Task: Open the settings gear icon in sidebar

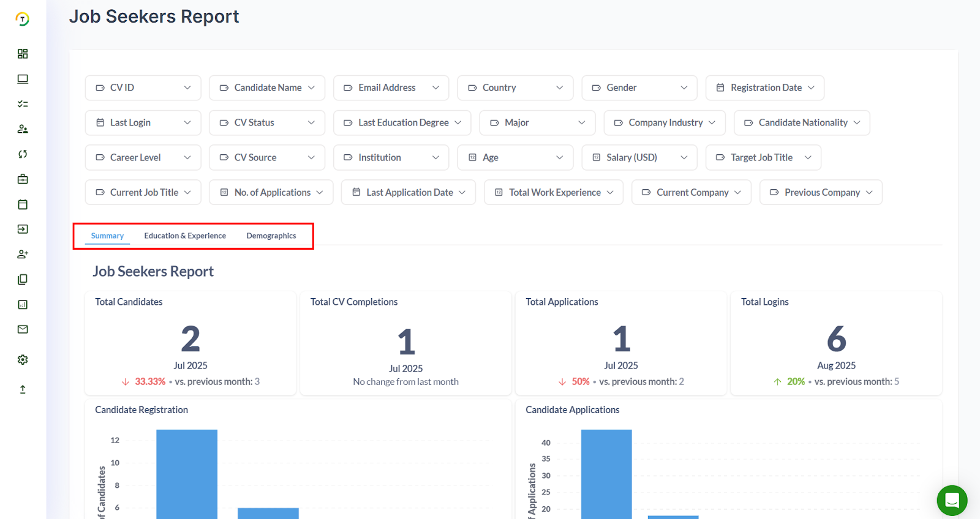Action: 23,360
